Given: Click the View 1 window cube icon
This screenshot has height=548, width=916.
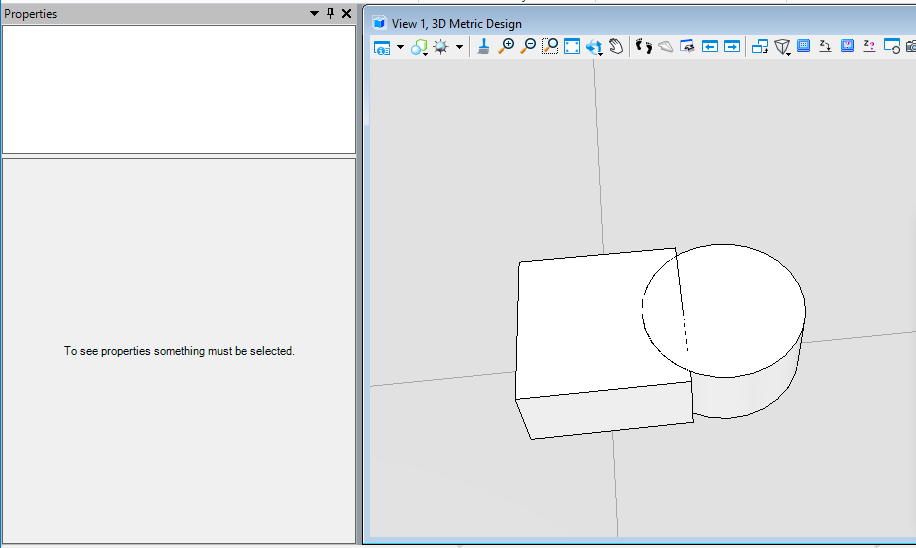Looking at the screenshot, I should click(x=379, y=23).
